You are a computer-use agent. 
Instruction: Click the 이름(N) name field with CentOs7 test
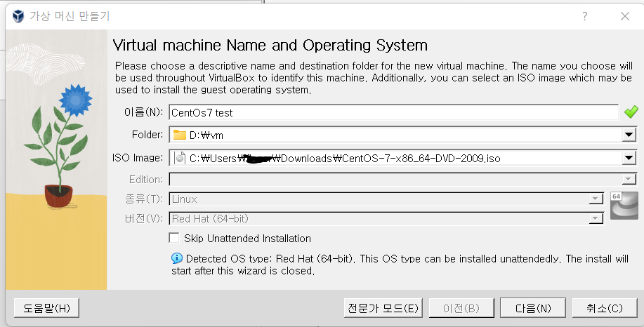point(393,112)
